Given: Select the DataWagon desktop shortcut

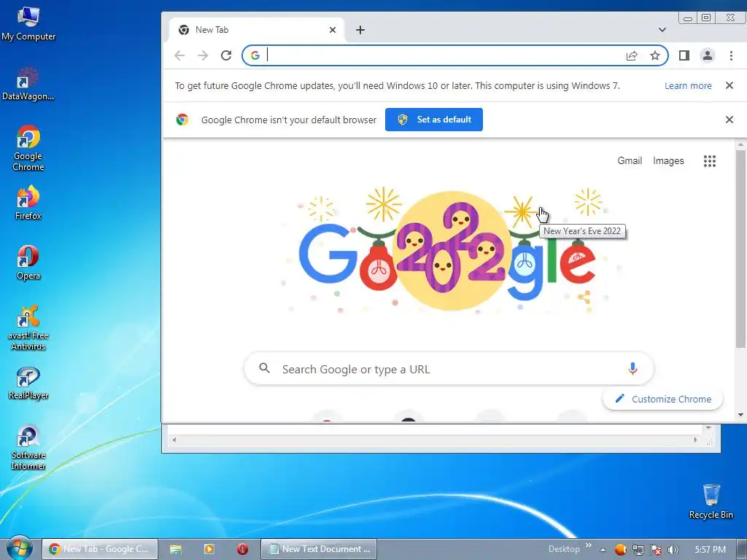Looking at the screenshot, I should [x=28, y=84].
